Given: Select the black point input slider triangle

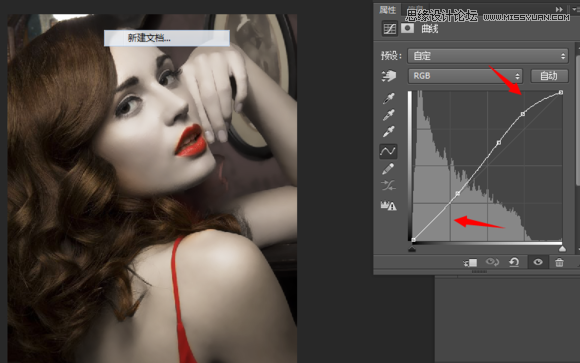Looking at the screenshot, I should 412,249.
